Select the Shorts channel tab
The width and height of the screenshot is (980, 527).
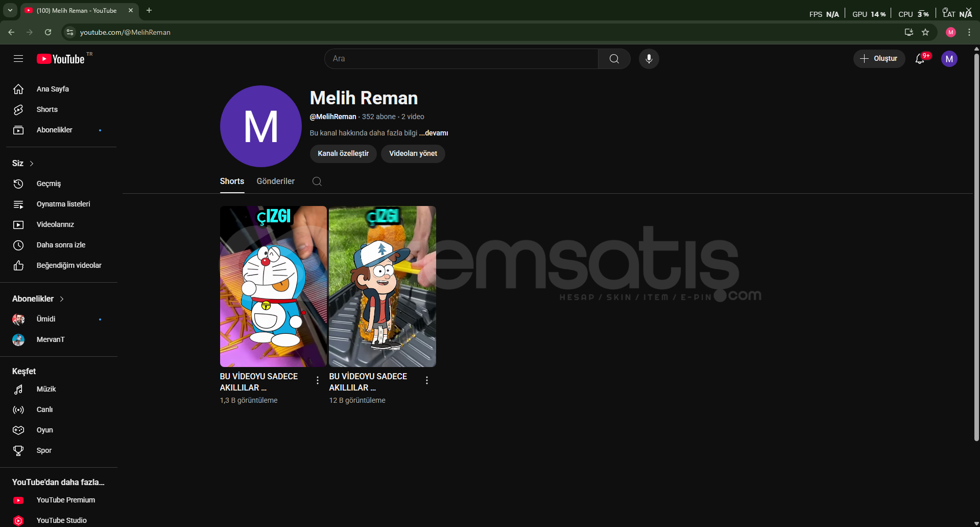pos(232,181)
